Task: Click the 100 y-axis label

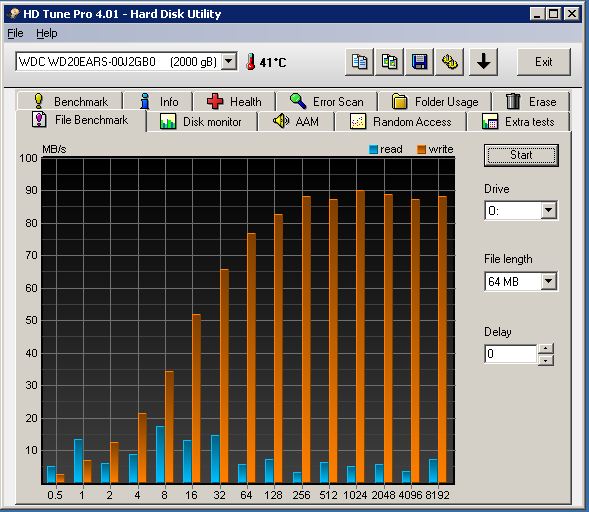Action: [29, 158]
